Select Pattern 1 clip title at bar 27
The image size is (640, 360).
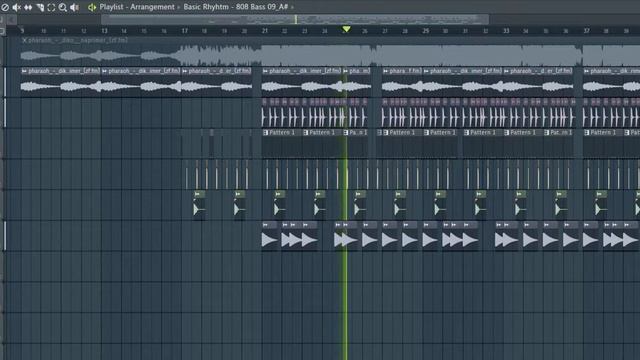402,133
